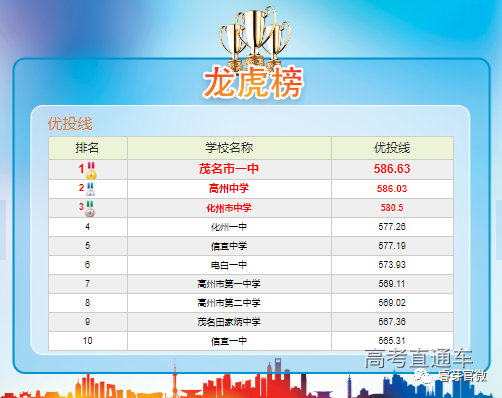
Task: Click the score 586.03
Action: point(392,189)
